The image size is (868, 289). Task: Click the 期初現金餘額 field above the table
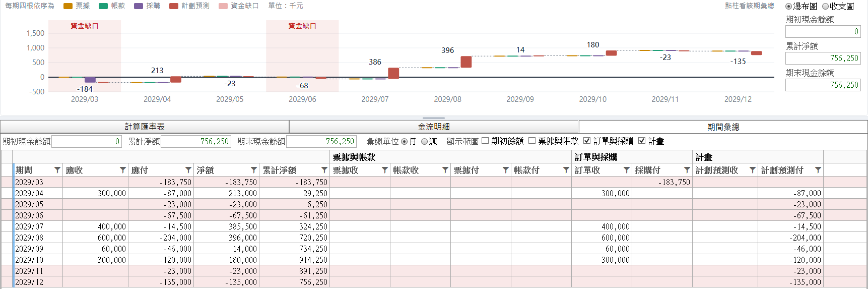[x=86, y=141]
